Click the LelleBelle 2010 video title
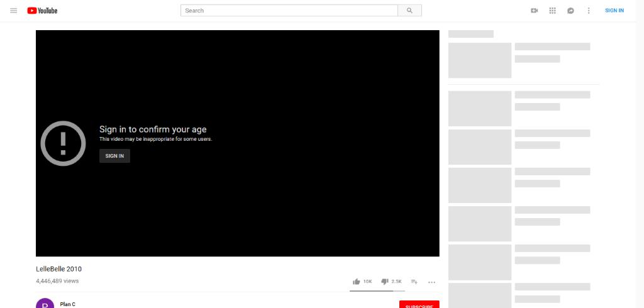The height and width of the screenshot is (308, 644). pos(59,269)
